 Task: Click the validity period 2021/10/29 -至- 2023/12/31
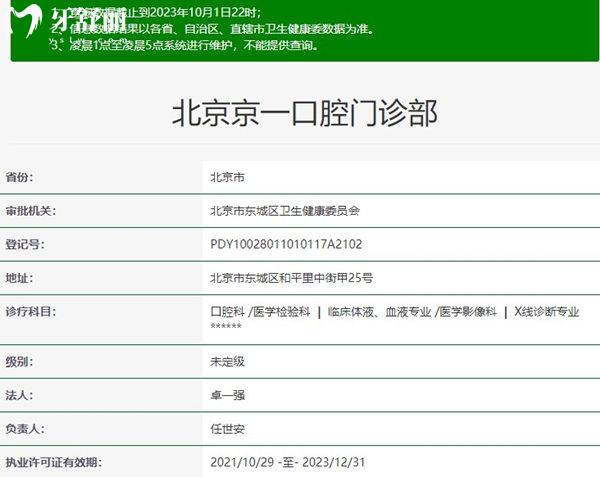pyautogui.click(x=287, y=462)
